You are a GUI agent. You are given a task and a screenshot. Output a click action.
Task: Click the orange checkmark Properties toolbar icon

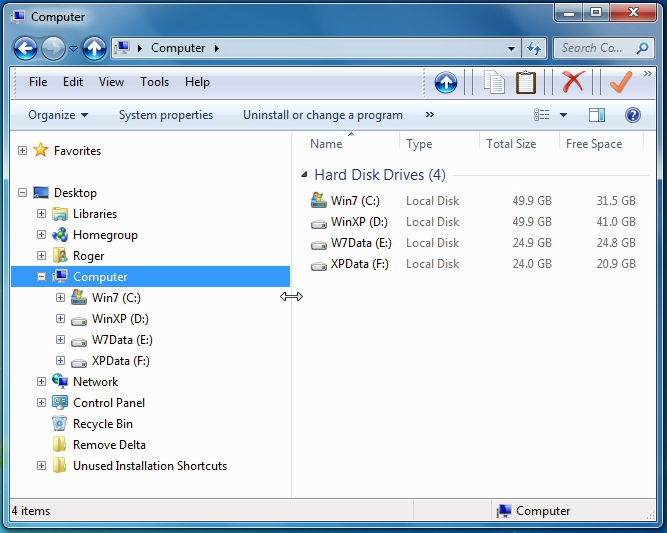[621, 81]
